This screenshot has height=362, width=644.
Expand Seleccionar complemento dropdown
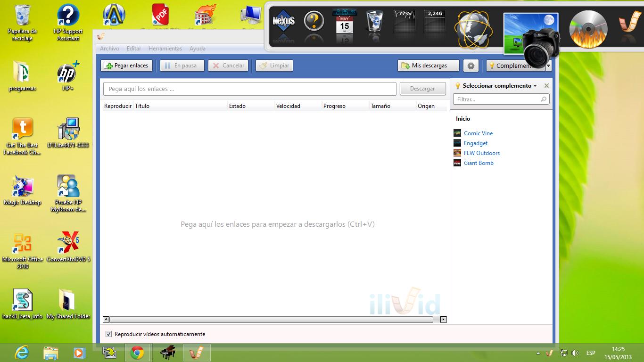pos(535,86)
